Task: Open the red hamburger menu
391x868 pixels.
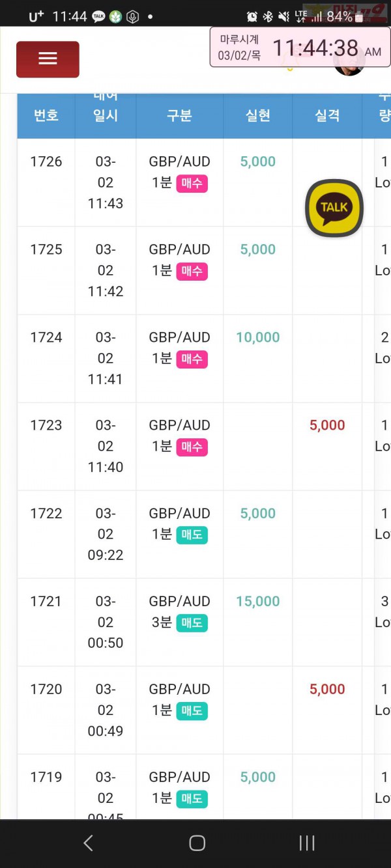Action: [48, 59]
